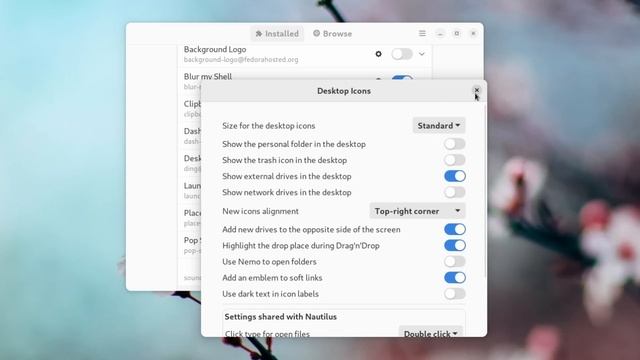Maximize the Extensions window
This screenshot has height=360, width=640.
[x=457, y=33]
